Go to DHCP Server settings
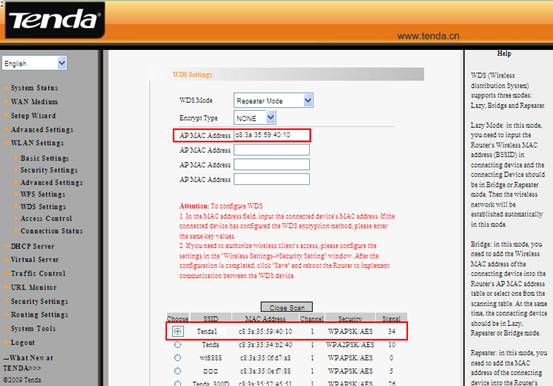 [x=32, y=246]
